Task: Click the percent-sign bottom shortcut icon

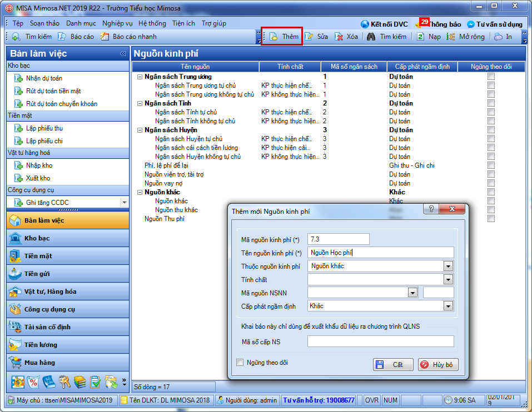Action: tap(33, 382)
